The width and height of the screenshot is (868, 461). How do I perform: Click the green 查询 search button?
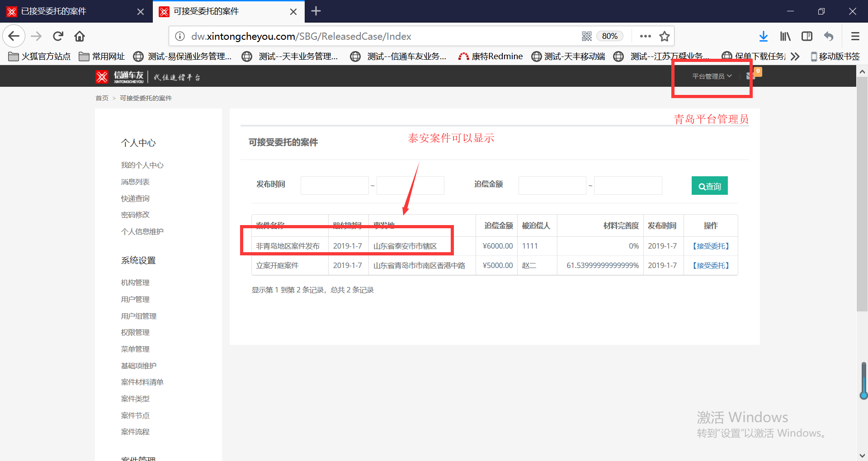pos(710,186)
